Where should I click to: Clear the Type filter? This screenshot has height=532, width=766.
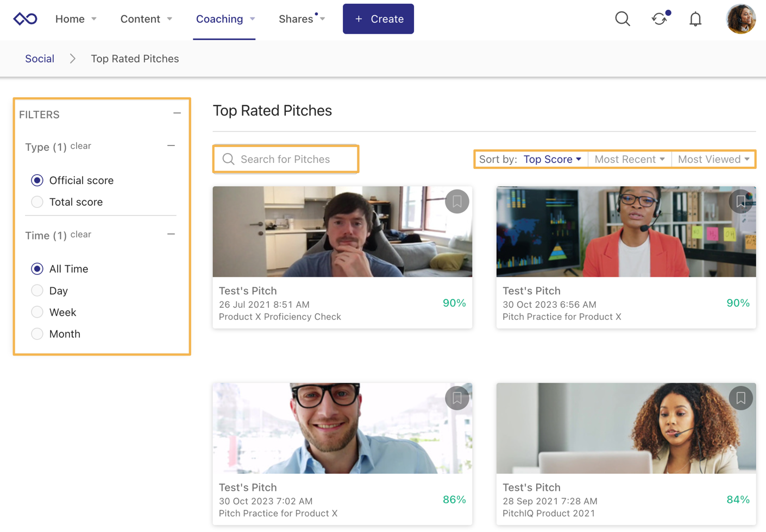tap(81, 146)
